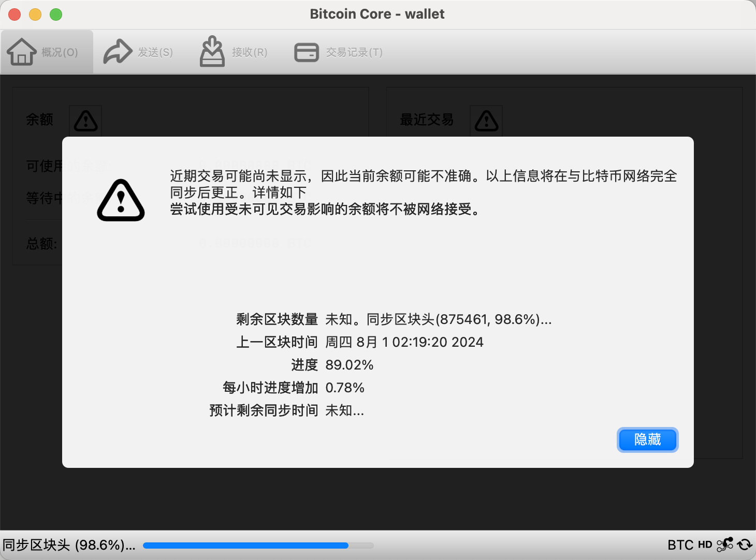Screen dimensions: 756x560
Task: Click the 余额 heading
Action: tap(39, 120)
